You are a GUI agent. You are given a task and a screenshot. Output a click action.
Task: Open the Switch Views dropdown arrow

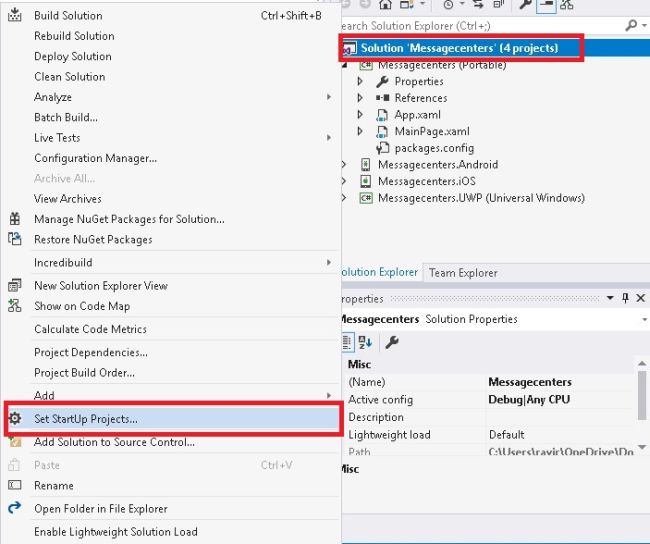(422, 4)
